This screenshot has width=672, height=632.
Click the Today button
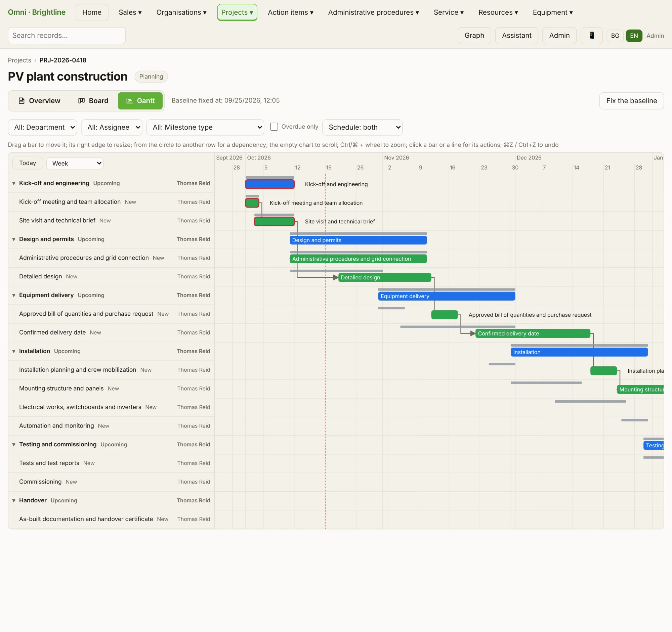click(x=28, y=163)
